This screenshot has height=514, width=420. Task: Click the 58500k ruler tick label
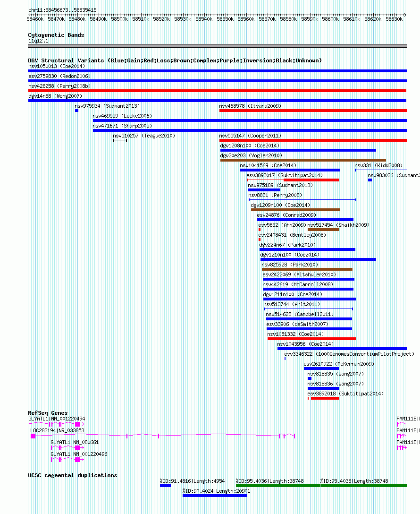tap(119, 19)
